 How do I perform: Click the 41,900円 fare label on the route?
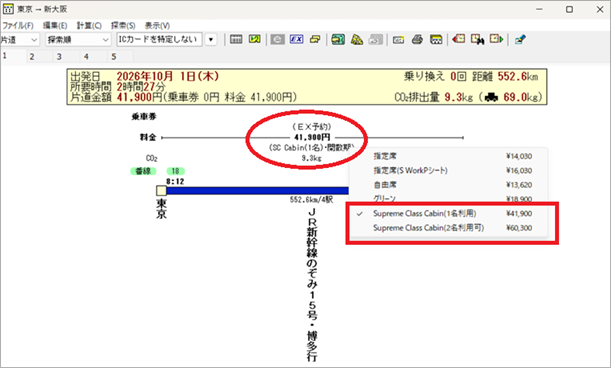click(312, 137)
